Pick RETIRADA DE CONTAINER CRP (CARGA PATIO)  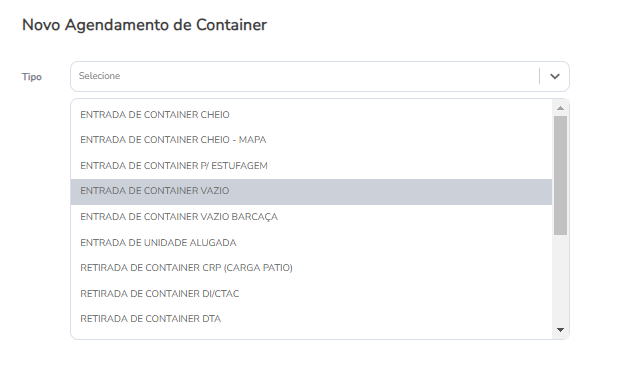coord(311,268)
